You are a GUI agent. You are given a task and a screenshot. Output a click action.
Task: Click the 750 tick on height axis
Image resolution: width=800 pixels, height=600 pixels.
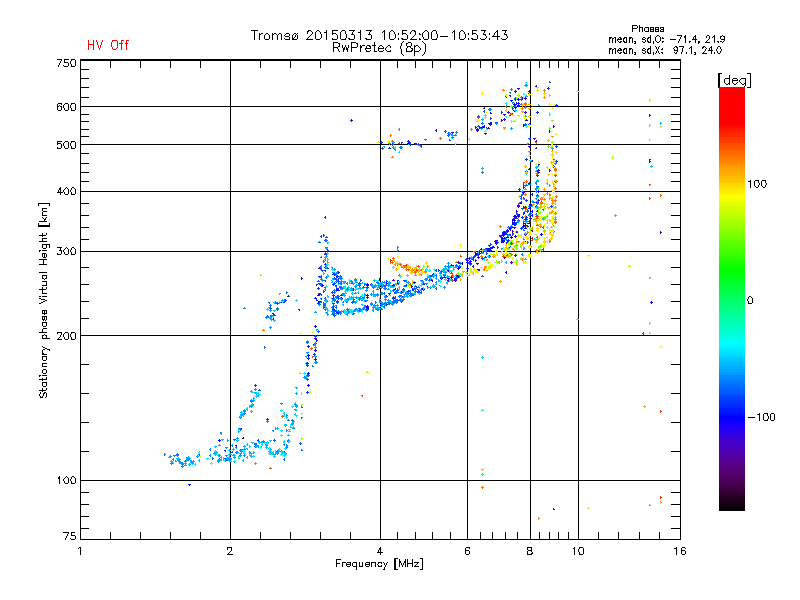pyautogui.click(x=66, y=62)
